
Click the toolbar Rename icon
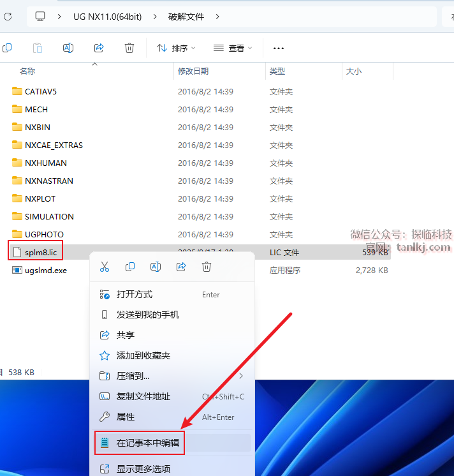(x=68, y=48)
